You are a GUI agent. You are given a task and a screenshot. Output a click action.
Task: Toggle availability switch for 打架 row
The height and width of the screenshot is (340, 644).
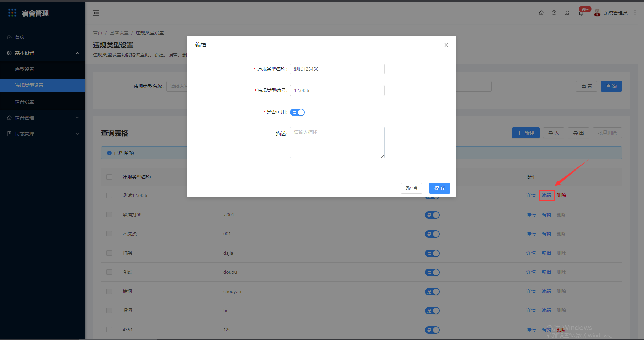432,253
